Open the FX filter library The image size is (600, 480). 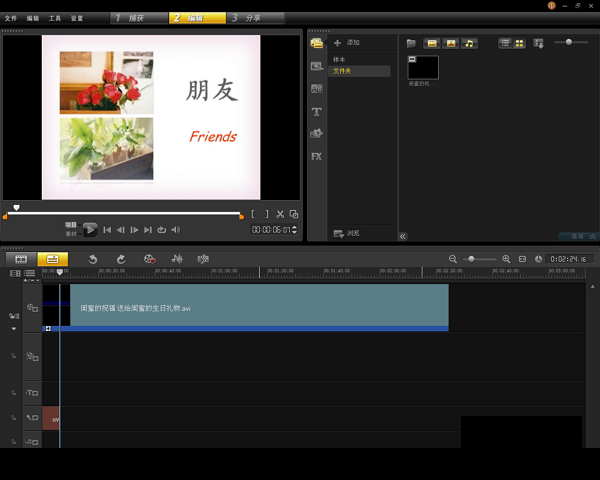[x=316, y=157]
